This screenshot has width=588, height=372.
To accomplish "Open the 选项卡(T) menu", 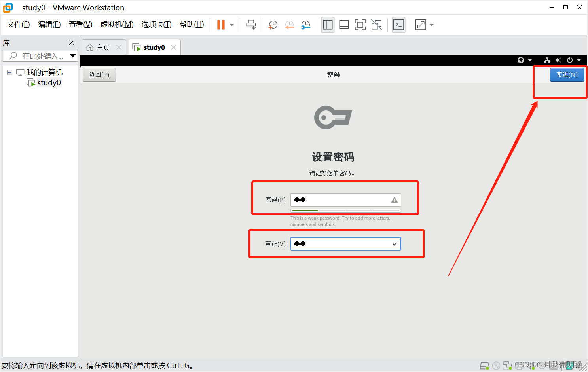I will click(157, 25).
